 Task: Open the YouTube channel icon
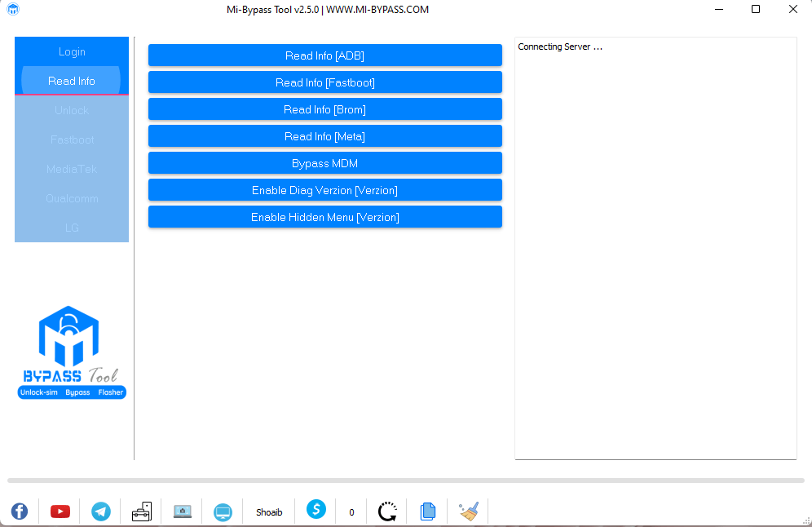pyautogui.click(x=60, y=511)
